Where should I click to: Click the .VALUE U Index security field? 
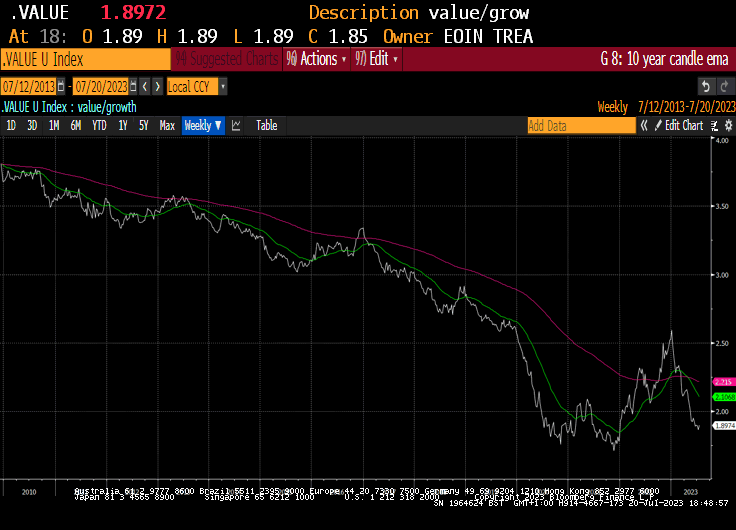[85, 60]
